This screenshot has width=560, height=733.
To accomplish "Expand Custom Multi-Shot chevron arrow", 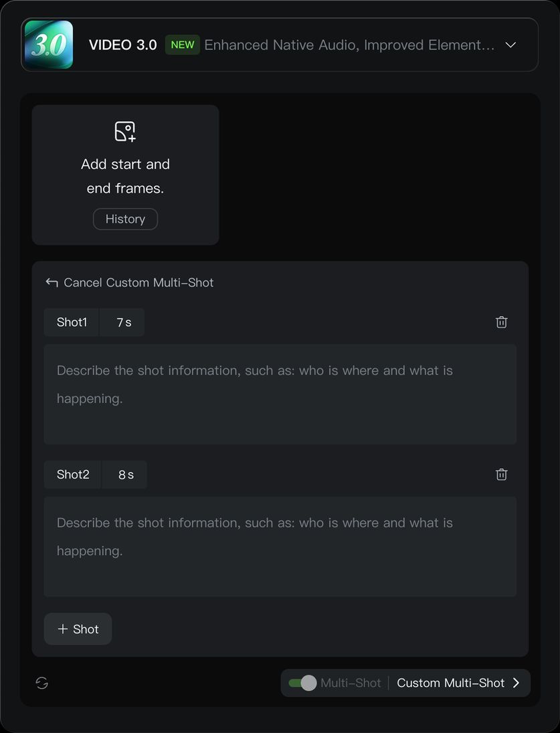I will coord(516,683).
